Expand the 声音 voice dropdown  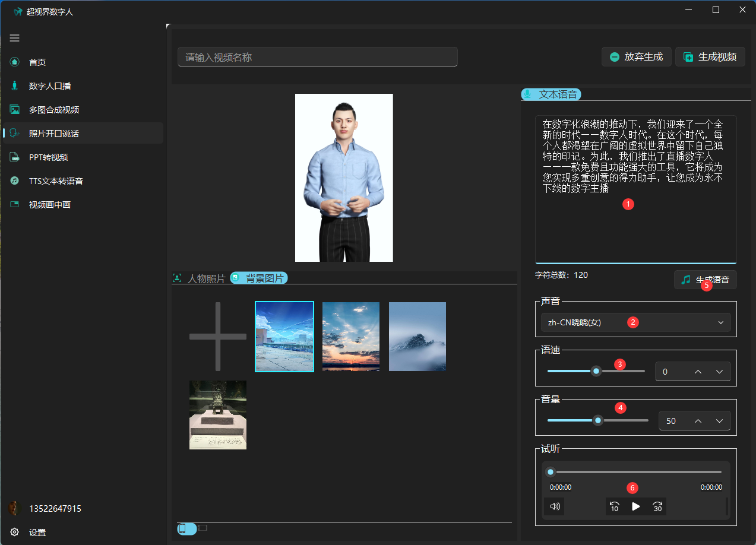tap(635, 322)
